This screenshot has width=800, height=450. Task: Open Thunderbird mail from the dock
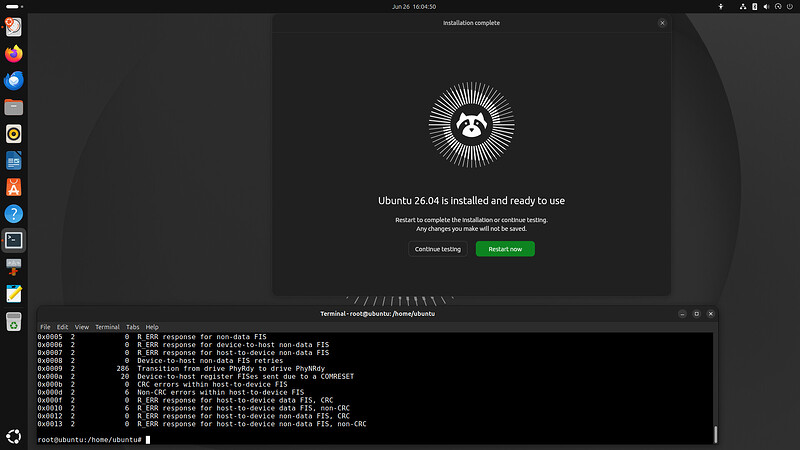13,81
